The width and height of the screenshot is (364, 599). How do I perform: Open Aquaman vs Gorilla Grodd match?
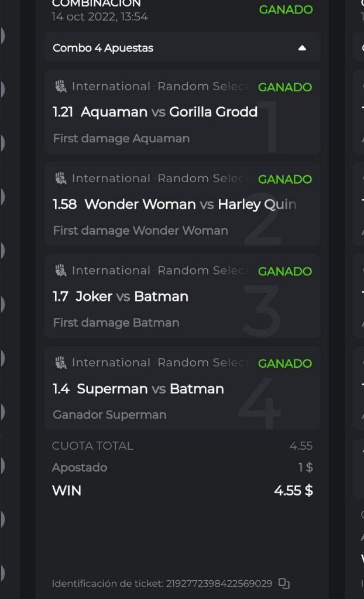(169, 112)
